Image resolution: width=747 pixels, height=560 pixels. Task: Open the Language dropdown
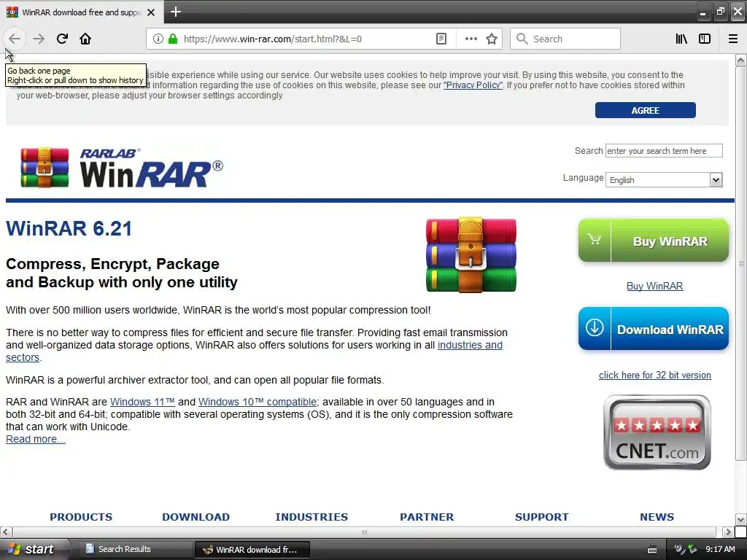coord(664,179)
